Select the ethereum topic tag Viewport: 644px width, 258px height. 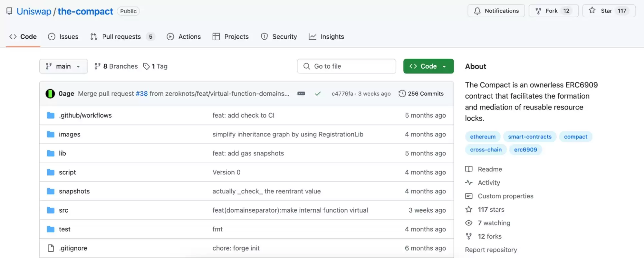(x=482, y=137)
